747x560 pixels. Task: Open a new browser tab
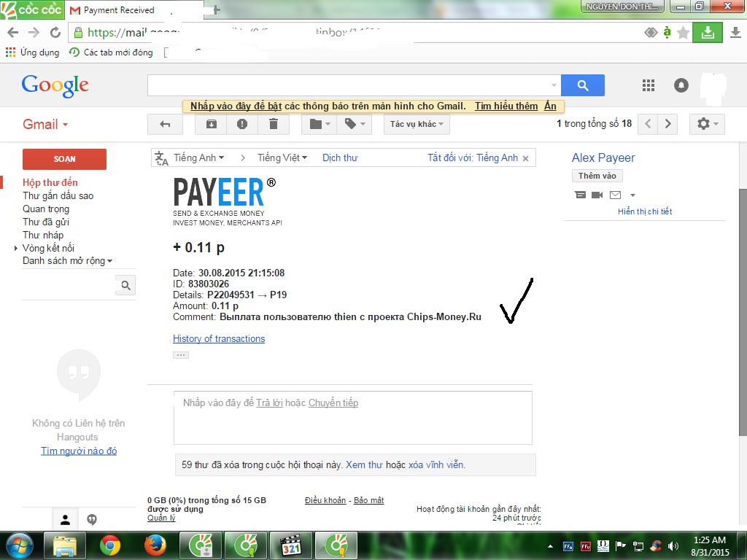[217, 10]
